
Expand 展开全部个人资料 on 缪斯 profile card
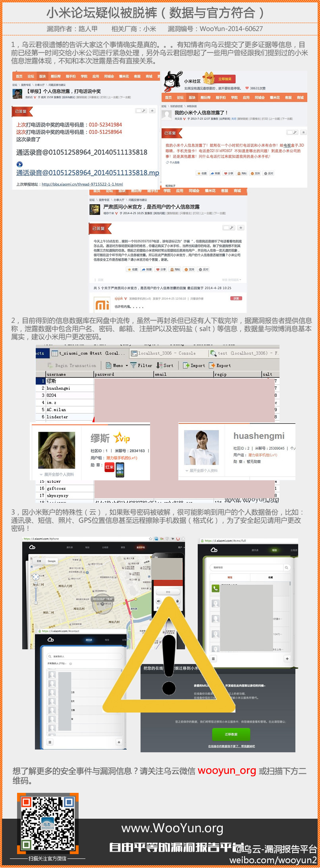(x=57, y=474)
